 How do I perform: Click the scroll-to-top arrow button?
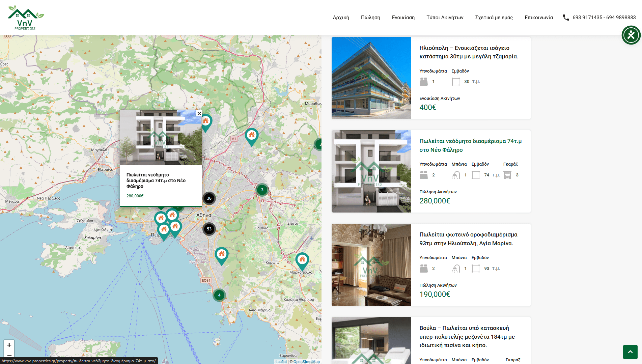(630, 352)
